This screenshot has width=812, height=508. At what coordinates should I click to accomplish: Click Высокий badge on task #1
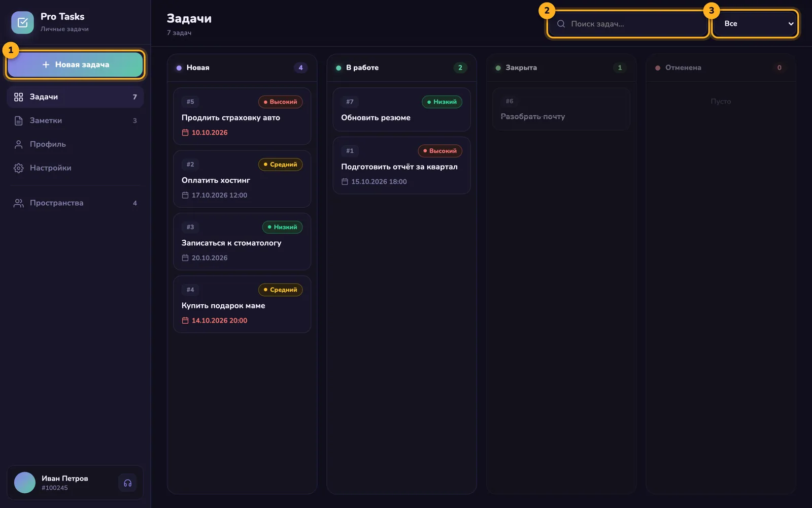coord(440,151)
